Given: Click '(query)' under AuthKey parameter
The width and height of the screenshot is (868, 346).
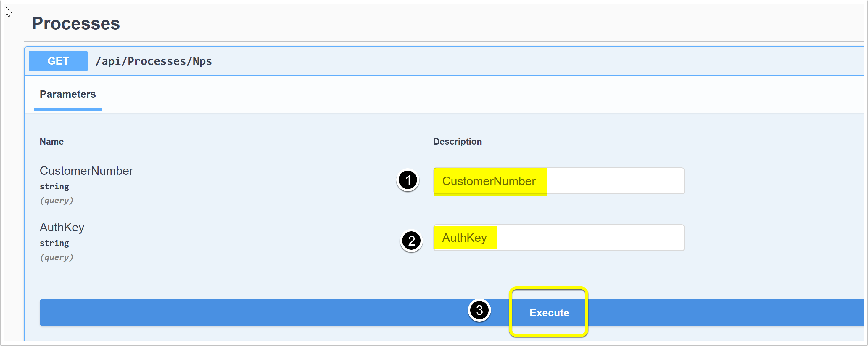Looking at the screenshot, I should pos(57,257).
